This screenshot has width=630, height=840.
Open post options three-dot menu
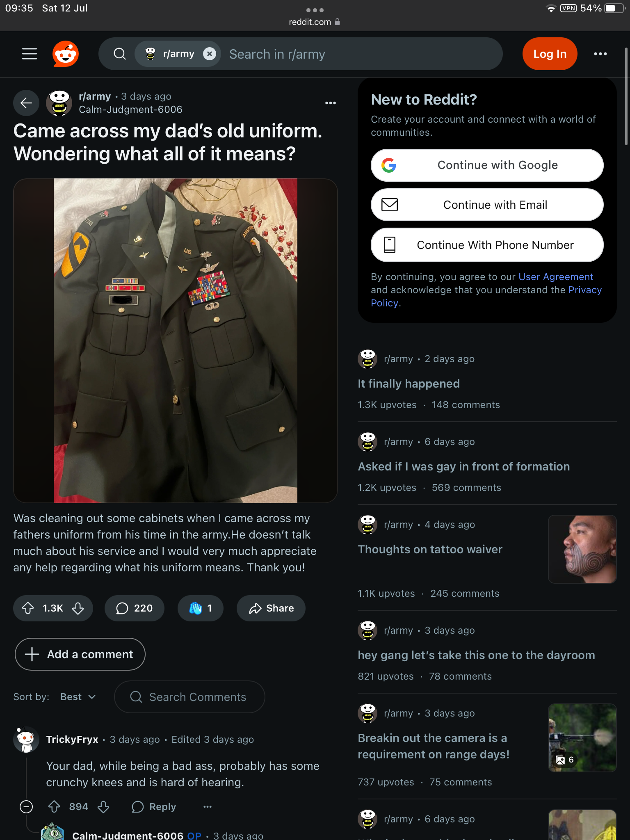tap(331, 103)
